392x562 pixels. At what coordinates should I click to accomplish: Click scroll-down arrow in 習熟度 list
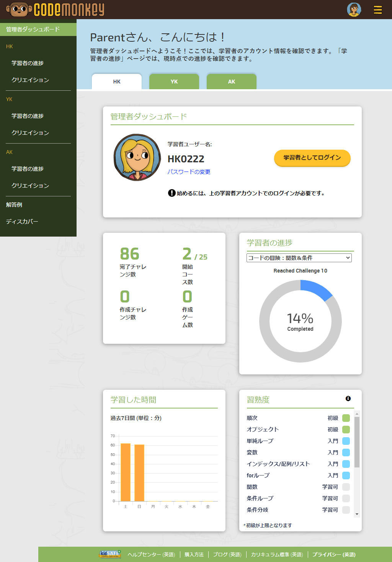click(357, 514)
